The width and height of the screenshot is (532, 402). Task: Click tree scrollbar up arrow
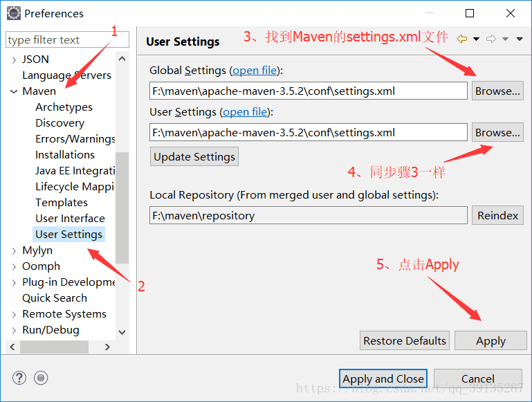tap(122, 59)
